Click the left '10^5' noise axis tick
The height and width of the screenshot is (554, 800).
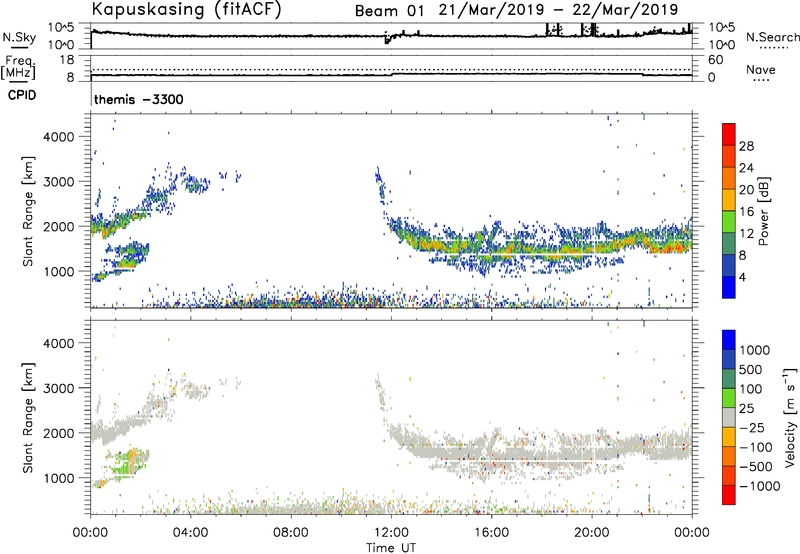click(61, 28)
